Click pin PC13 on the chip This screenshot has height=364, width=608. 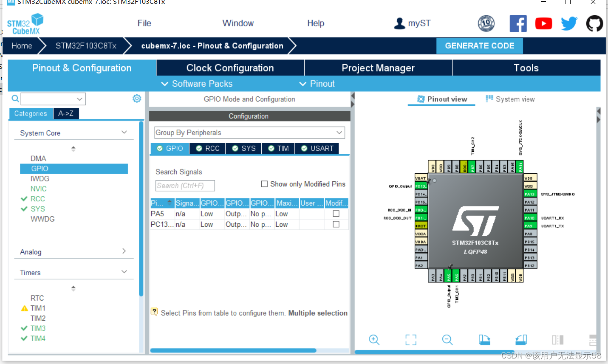[x=421, y=186]
